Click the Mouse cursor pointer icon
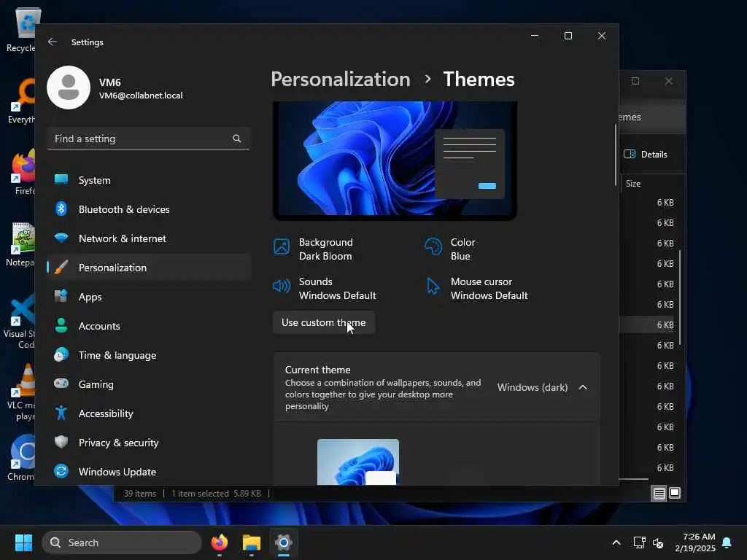 point(433,286)
